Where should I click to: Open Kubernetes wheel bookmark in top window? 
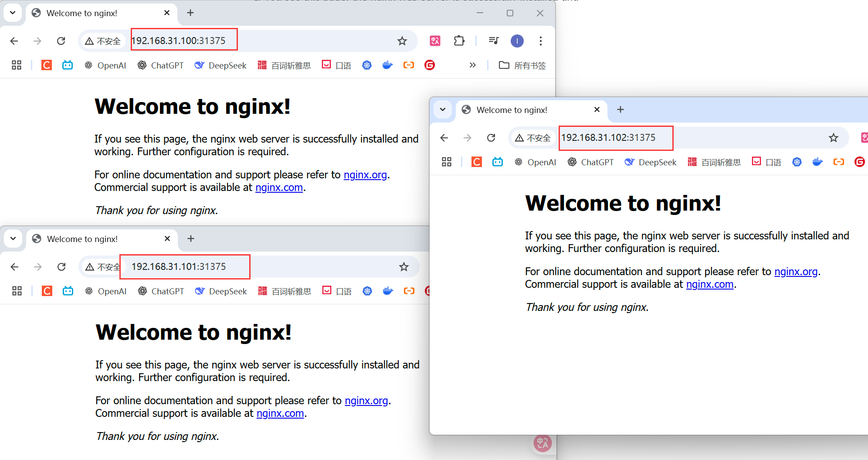pyautogui.click(x=367, y=65)
